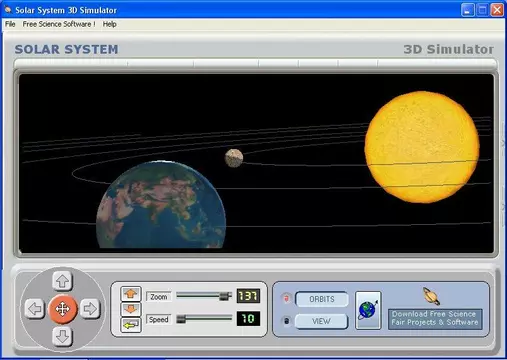The height and width of the screenshot is (360, 507).
Task: Click the ORBITS button
Action: (322, 299)
